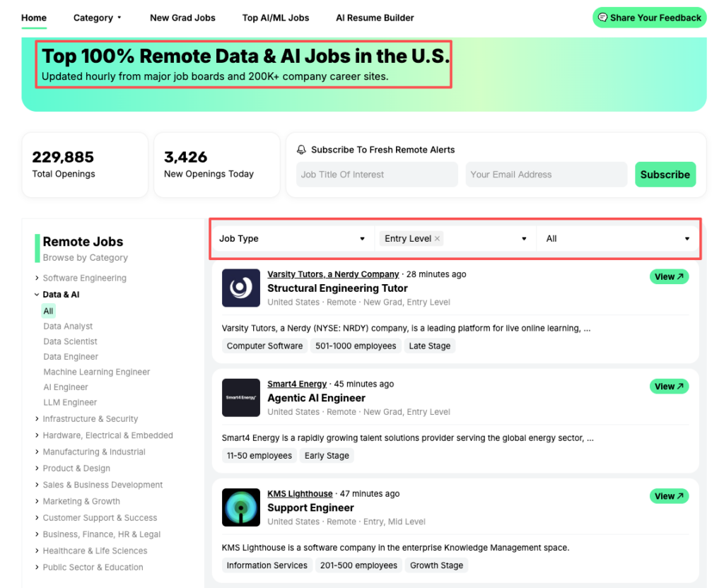
Task: Click the bell icon beside Subscribe To Fresh Remote Alerts
Action: pyautogui.click(x=303, y=149)
